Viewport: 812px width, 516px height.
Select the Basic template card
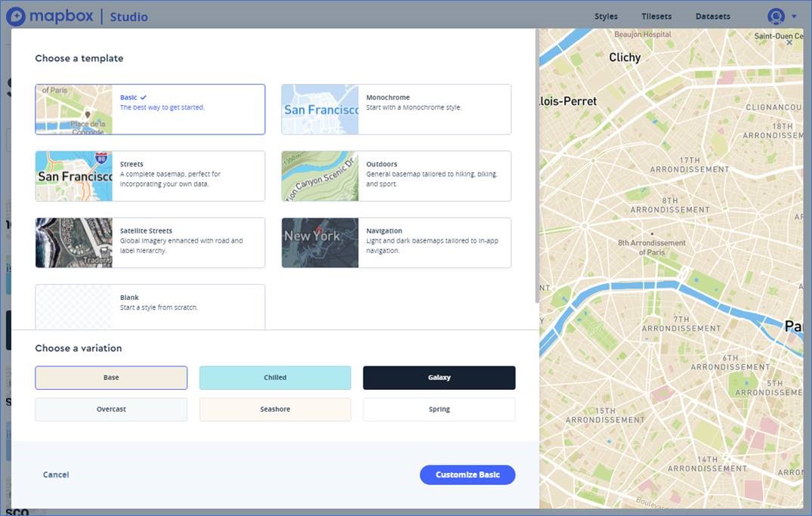tap(150, 110)
